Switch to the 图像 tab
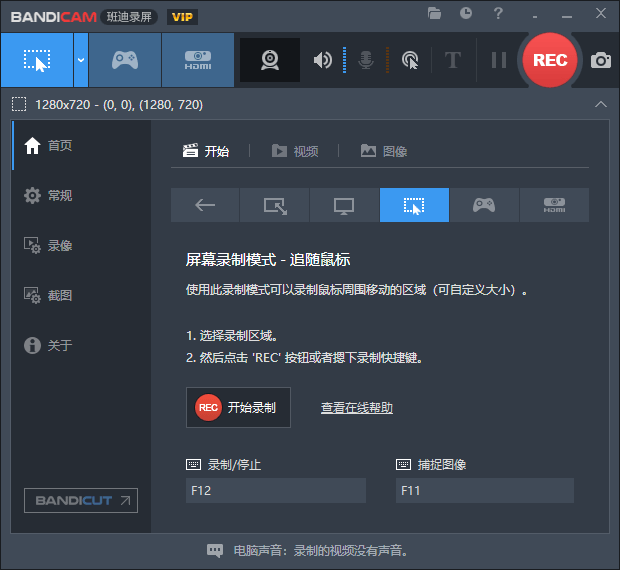The width and height of the screenshot is (620, 570). 384,151
